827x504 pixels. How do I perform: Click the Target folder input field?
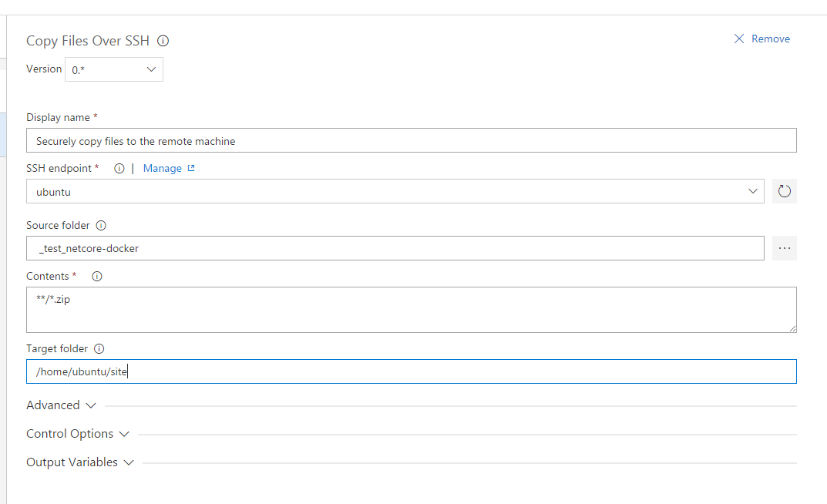coord(412,371)
